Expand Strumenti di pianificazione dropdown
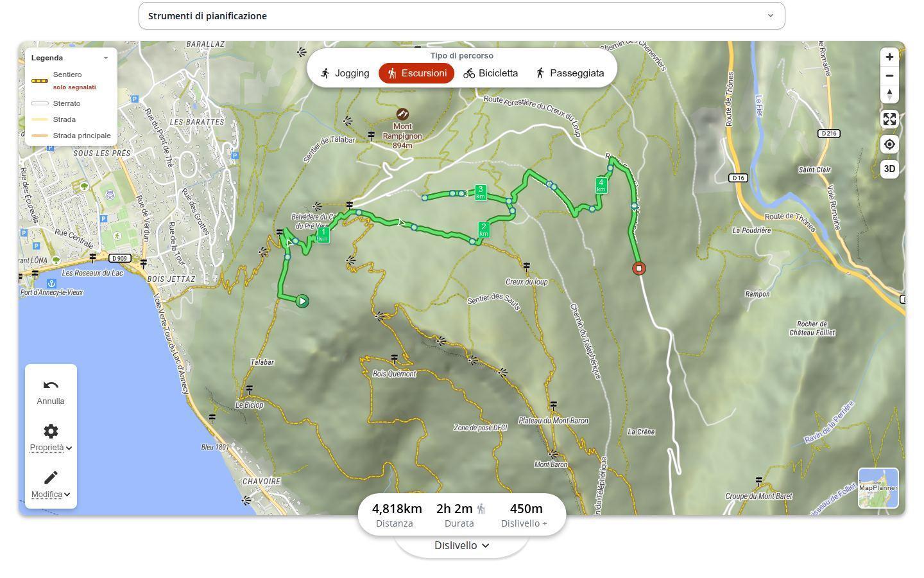924x578 pixels. [x=462, y=15]
